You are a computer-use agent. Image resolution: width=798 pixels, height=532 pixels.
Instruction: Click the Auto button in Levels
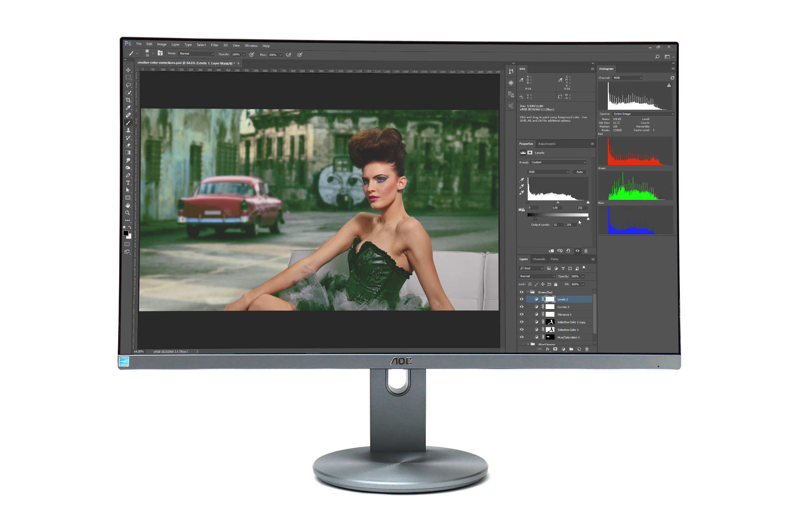[x=579, y=172]
